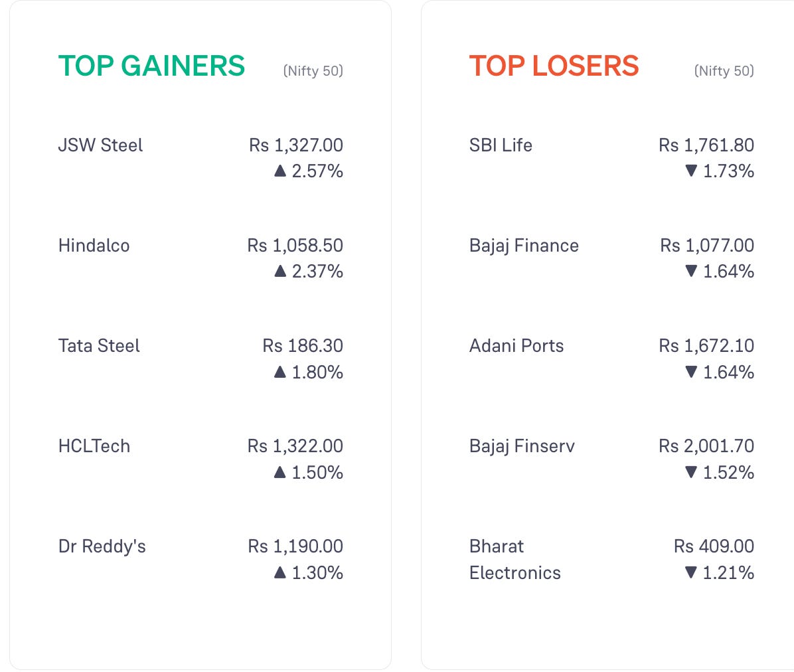Click the down arrow next to Bajaj Finserv 1.52%
794x672 pixels.
pos(690,472)
